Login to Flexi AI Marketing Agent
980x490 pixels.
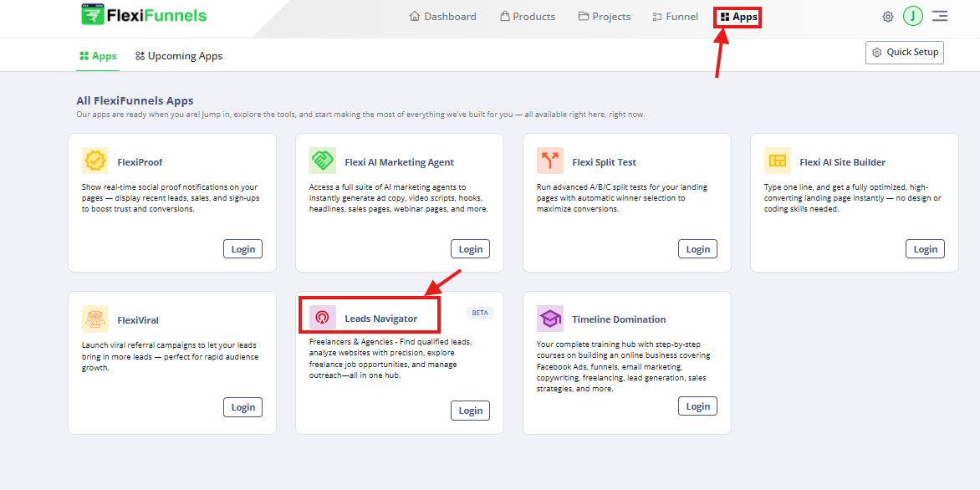click(471, 248)
